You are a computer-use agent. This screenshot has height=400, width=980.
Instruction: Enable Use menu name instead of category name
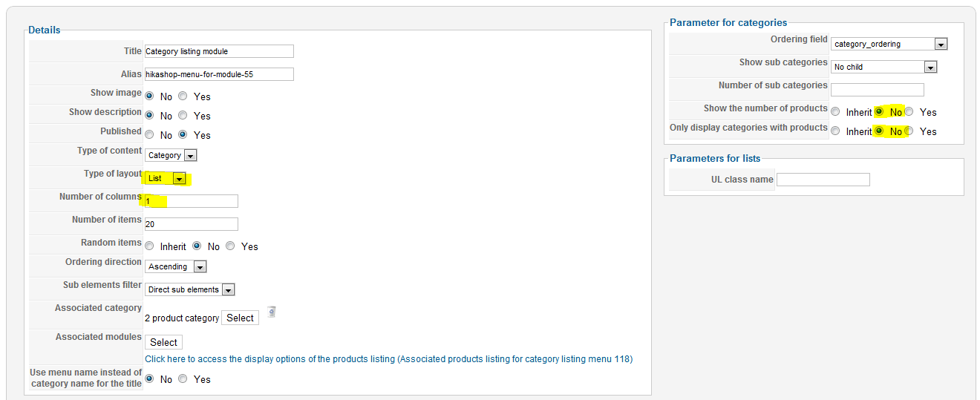183,379
